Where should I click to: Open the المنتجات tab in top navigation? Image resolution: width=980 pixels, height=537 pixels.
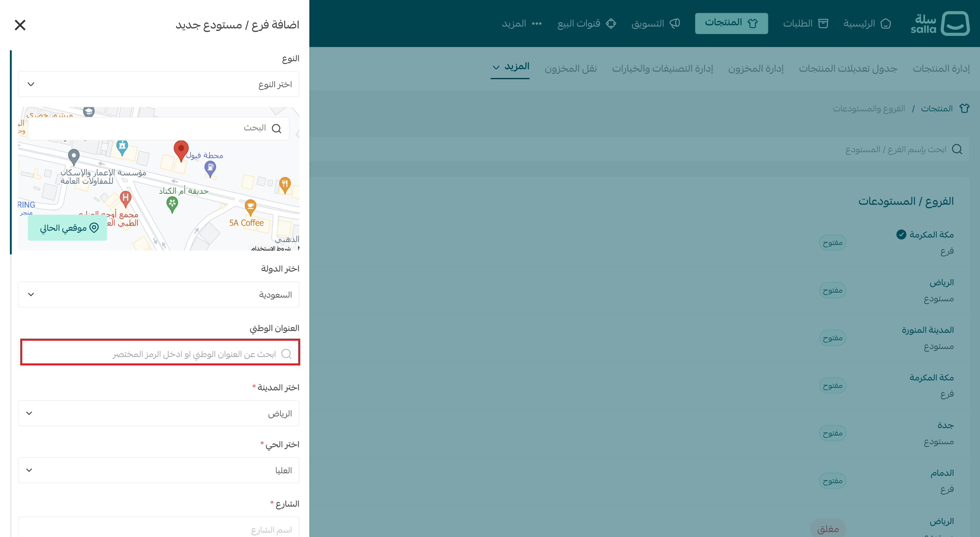click(731, 23)
